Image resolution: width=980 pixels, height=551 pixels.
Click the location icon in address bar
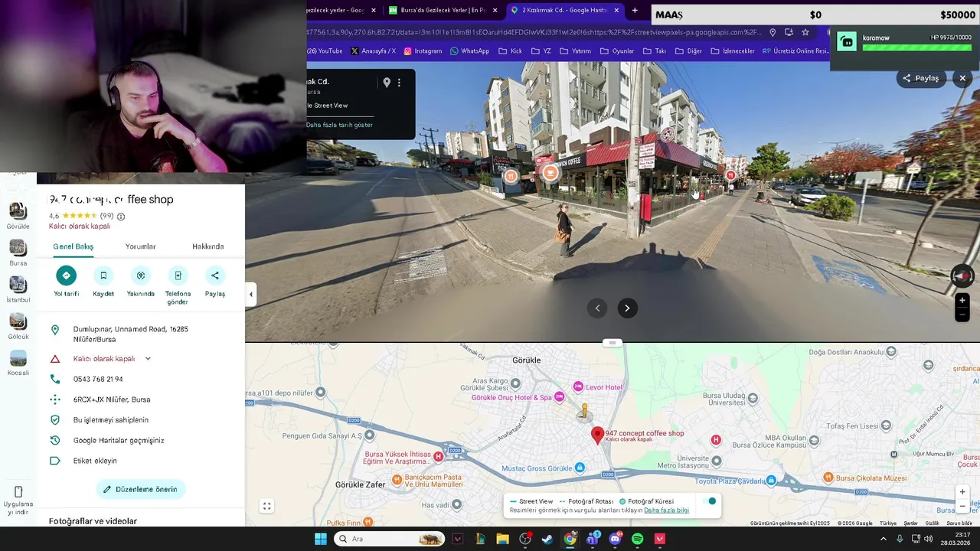(x=773, y=32)
